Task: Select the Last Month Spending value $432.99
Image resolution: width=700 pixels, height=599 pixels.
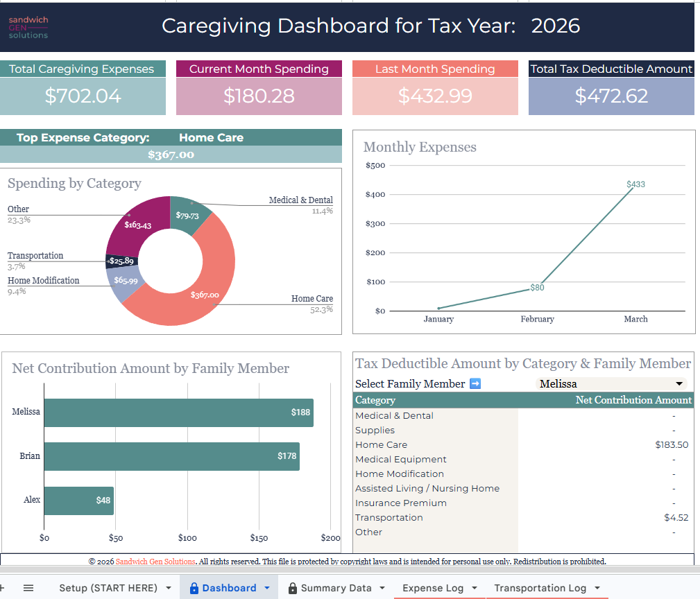Action: coord(435,96)
